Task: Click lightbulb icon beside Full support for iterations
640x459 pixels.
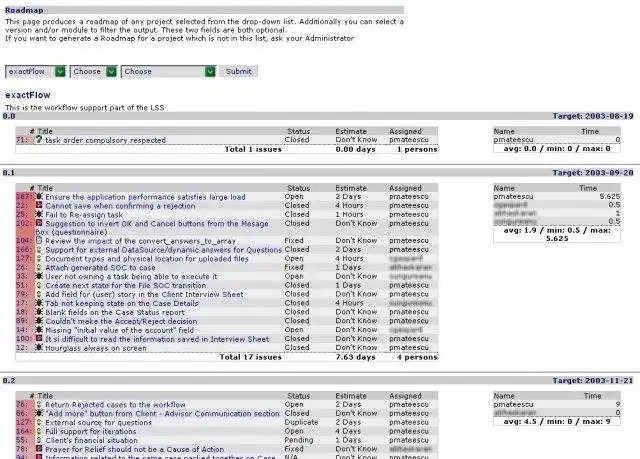Action: (39, 431)
